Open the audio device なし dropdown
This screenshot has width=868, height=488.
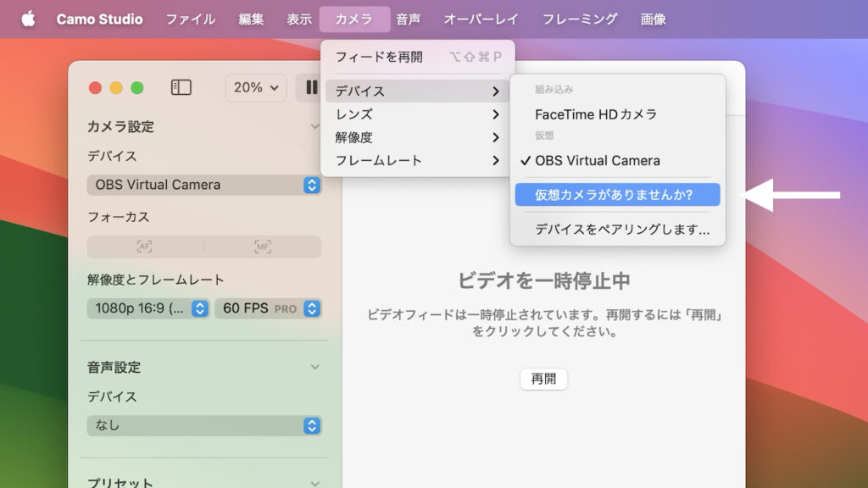tap(203, 425)
